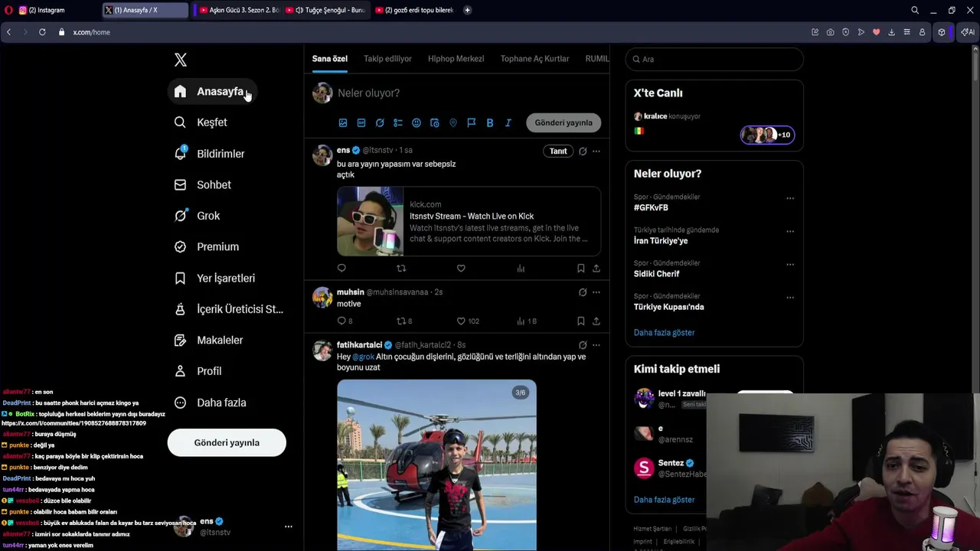The width and height of the screenshot is (980, 551).
Task: Open Profil page
Action: pos(198,371)
